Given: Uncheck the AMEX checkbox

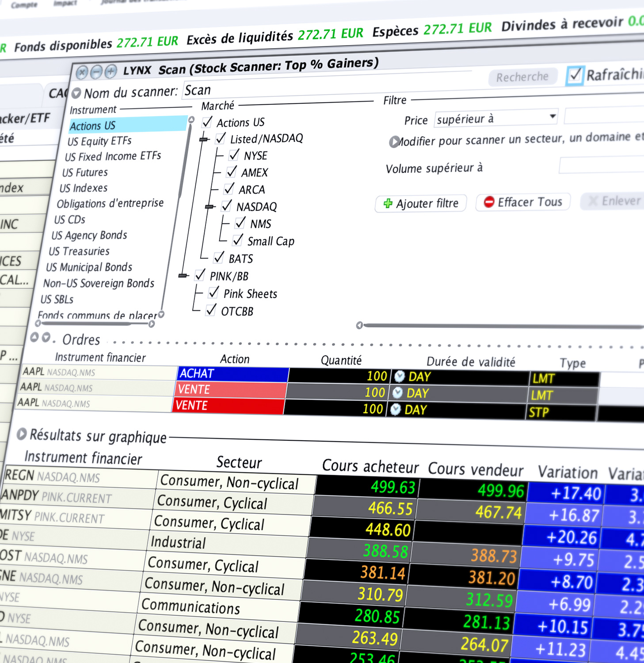Looking at the screenshot, I should 232,172.
